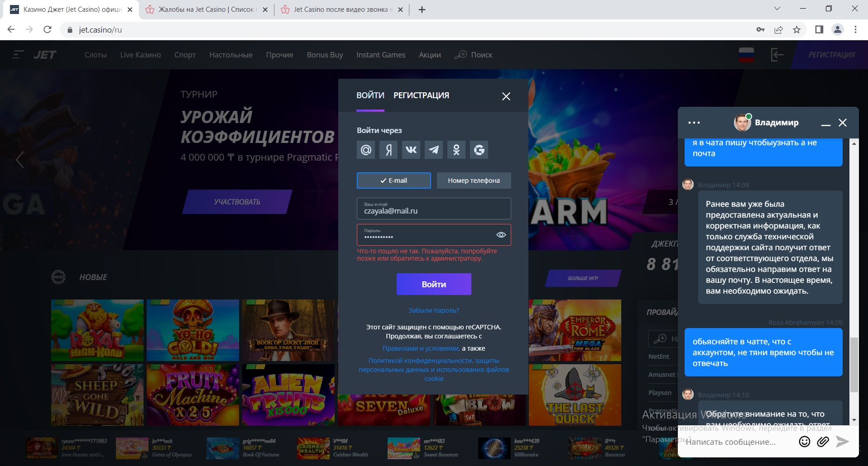868x466 pixels.
Task: Go to previous banner slide
Action: pos(20,159)
